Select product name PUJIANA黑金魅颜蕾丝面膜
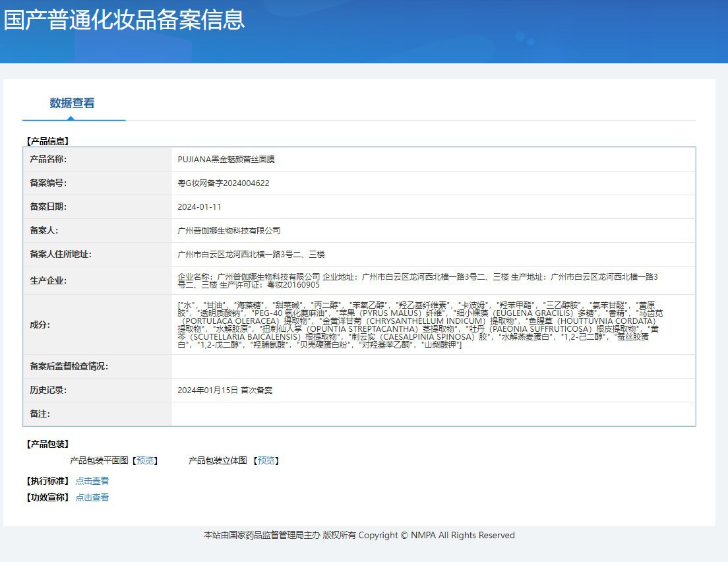Screen dimensions: 728x562 (226, 160)
